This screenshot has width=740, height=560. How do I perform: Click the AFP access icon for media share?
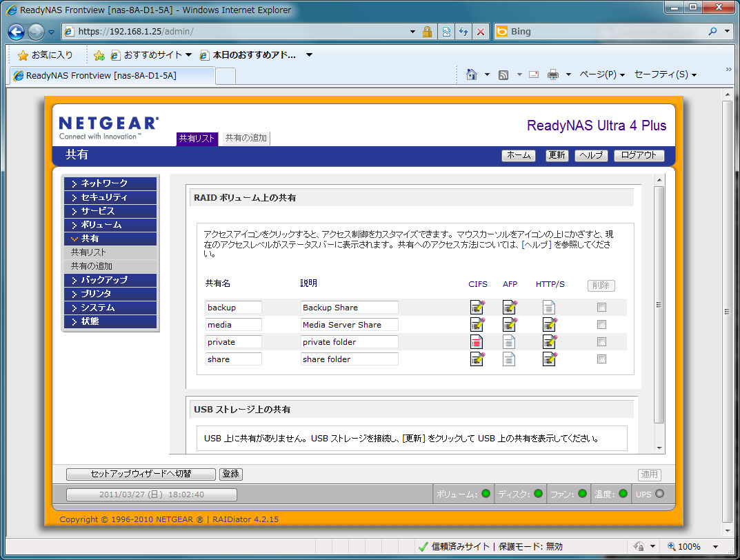coord(510,324)
